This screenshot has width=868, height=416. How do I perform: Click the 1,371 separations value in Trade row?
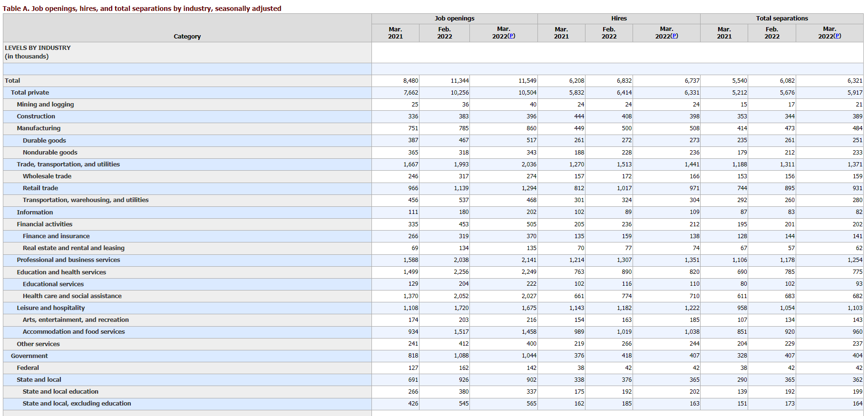pos(855,164)
